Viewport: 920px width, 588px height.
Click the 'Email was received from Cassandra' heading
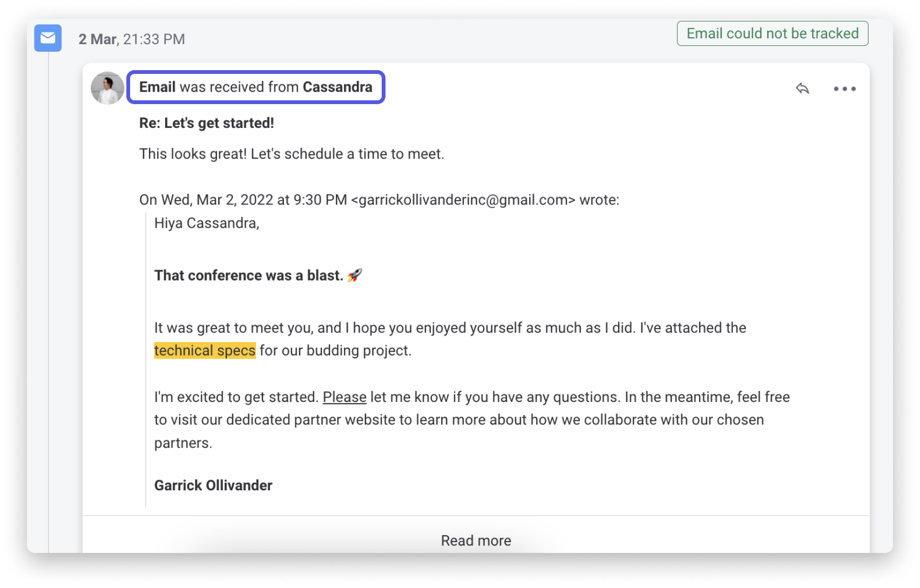pyautogui.click(x=255, y=86)
